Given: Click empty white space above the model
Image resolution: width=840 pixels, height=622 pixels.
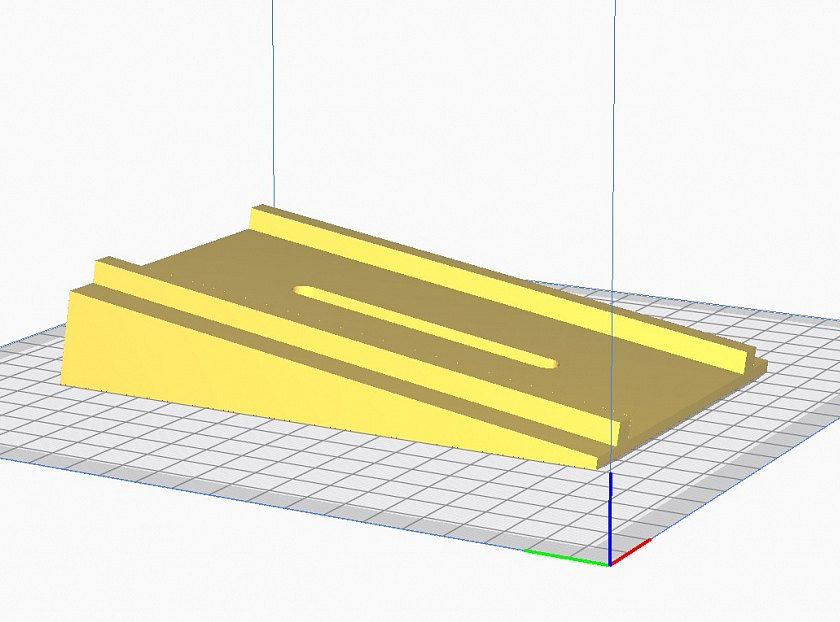Looking at the screenshot, I should click(x=429, y=107).
